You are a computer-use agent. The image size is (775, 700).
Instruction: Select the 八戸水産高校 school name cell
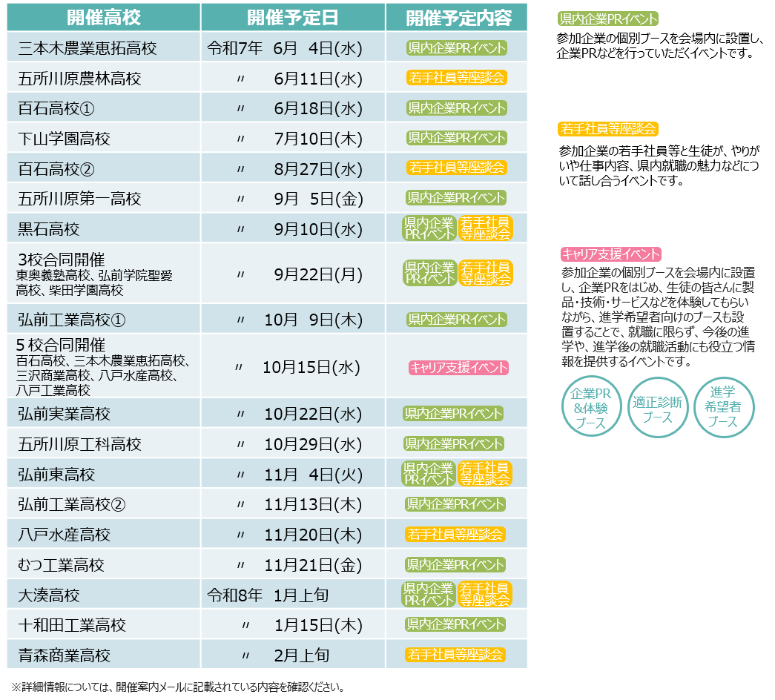(x=104, y=534)
